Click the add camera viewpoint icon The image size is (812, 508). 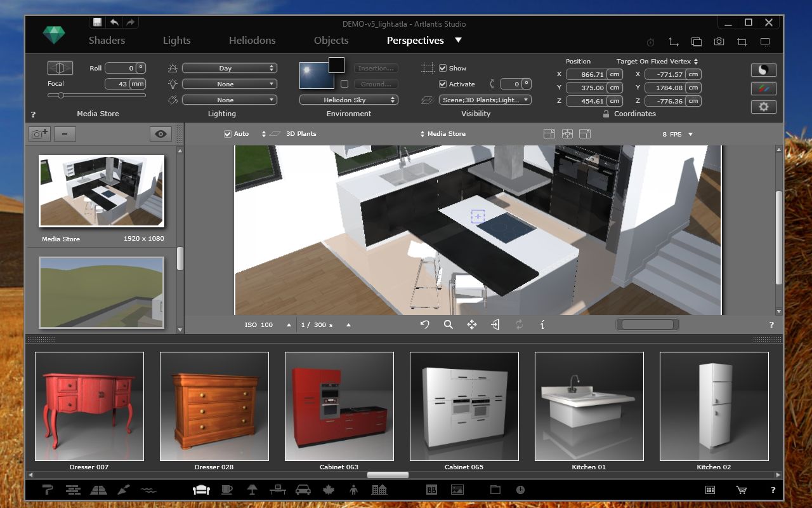coord(39,134)
